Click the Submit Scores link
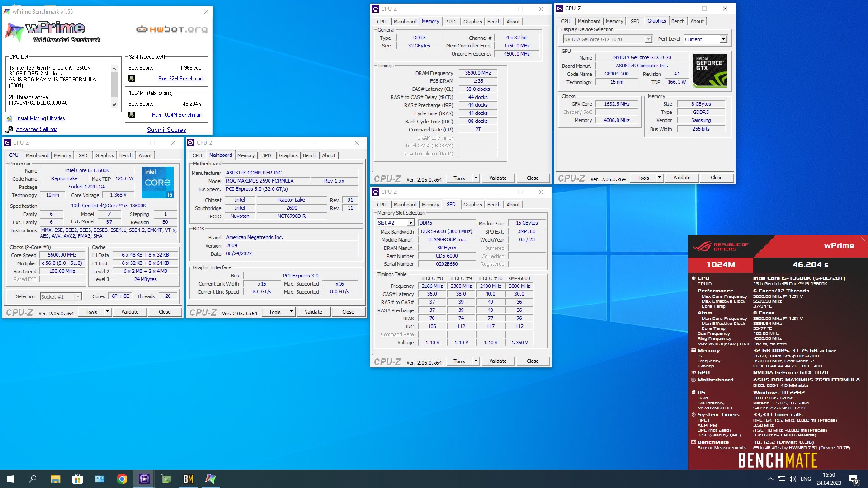 166,130
